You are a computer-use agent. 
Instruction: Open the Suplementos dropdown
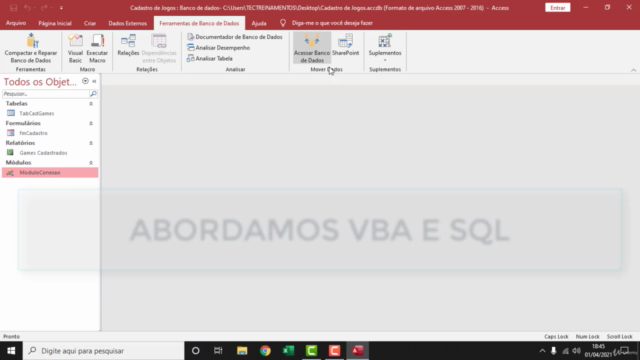point(385,48)
